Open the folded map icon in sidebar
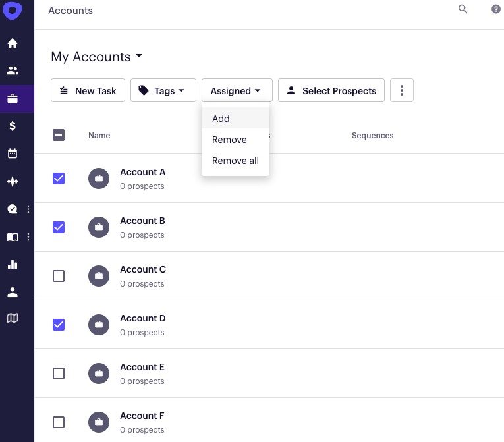504x442 pixels. [13, 318]
